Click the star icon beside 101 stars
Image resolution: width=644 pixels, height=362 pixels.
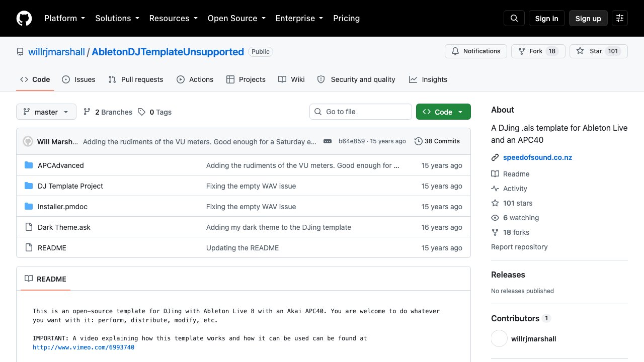click(495, 203)
